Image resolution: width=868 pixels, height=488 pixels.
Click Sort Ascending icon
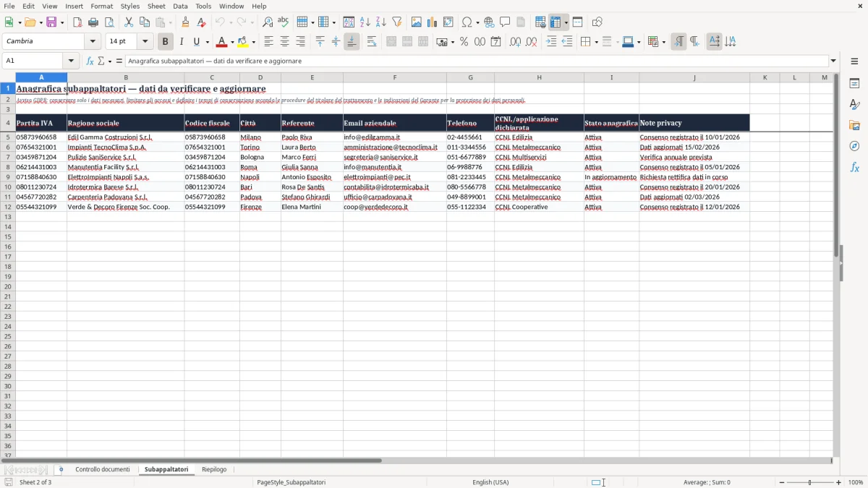click(365, 22)
